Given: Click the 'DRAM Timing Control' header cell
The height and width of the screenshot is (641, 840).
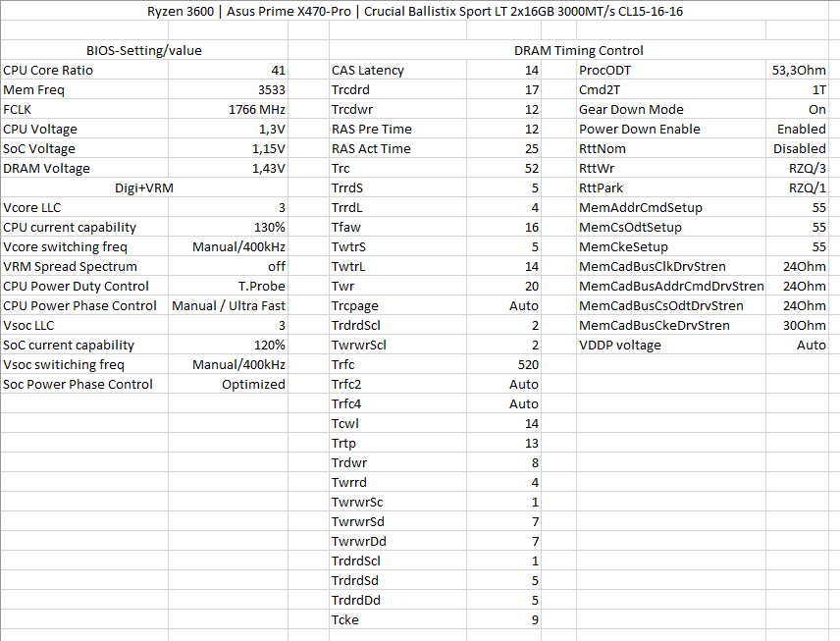Looking at the screenshot, I should pyautogui.click(x=579, y=50).
